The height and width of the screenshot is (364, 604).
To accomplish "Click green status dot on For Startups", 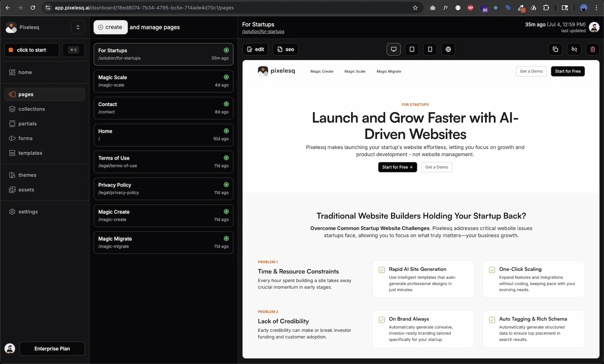I will click(x=226, y=50).
